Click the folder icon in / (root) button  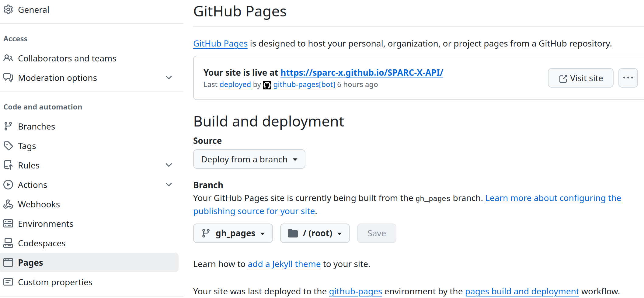coord(293,233)
